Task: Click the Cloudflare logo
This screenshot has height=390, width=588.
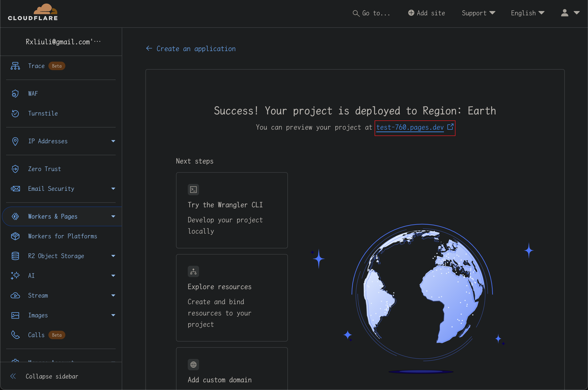Action: (x=33, y=12)
